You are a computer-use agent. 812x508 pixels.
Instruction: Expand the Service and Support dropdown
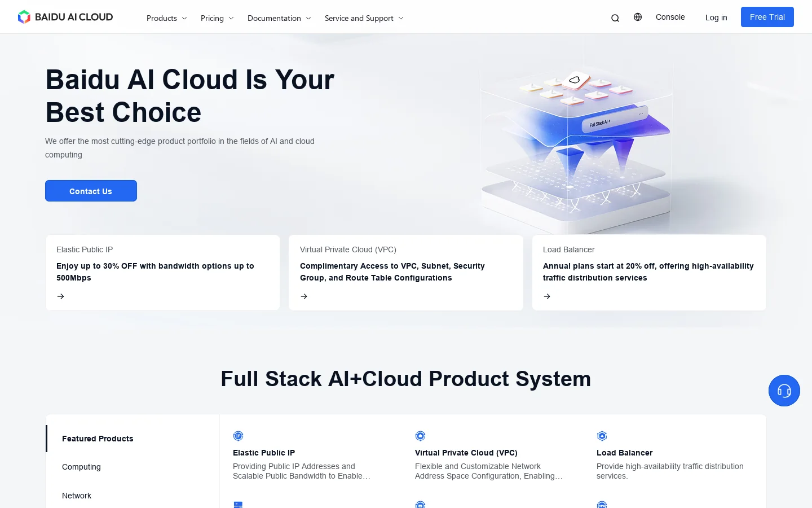364,18
